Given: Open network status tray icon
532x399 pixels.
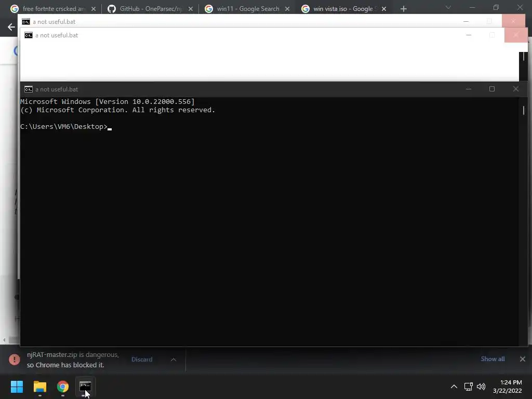Looking at the screenshot, I should [x=469, y=387].
